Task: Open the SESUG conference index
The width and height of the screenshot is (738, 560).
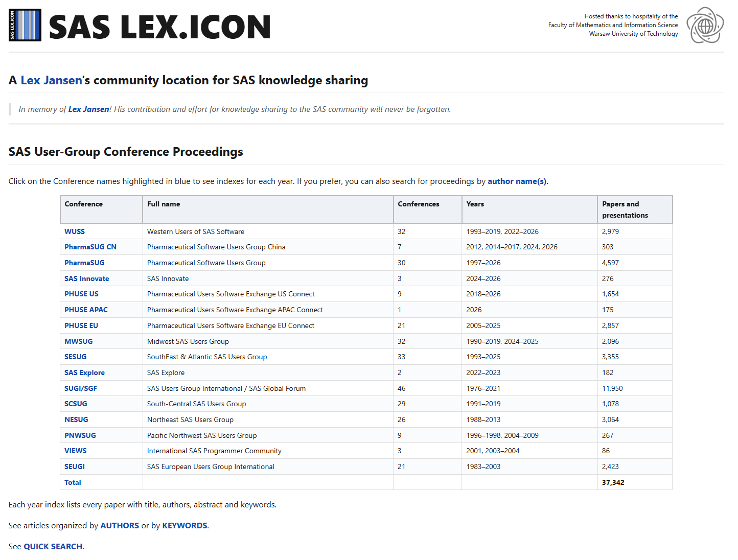Action: pos(76,357)
